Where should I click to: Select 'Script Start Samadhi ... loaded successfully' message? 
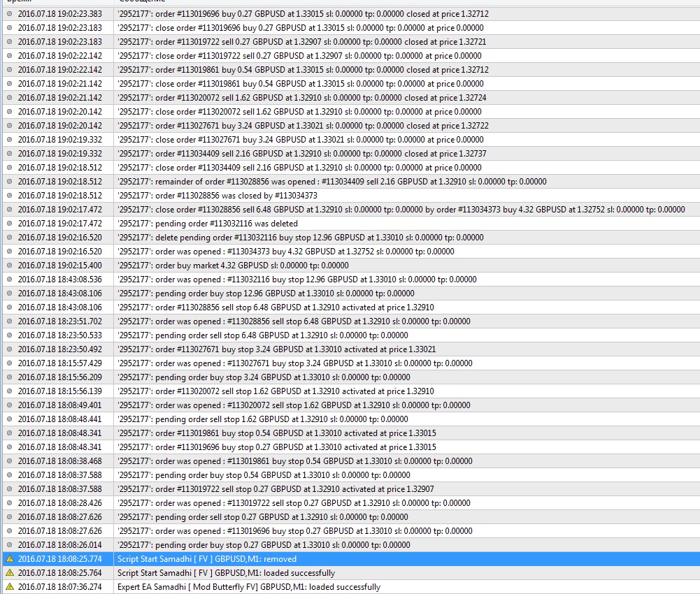[226, 572]
